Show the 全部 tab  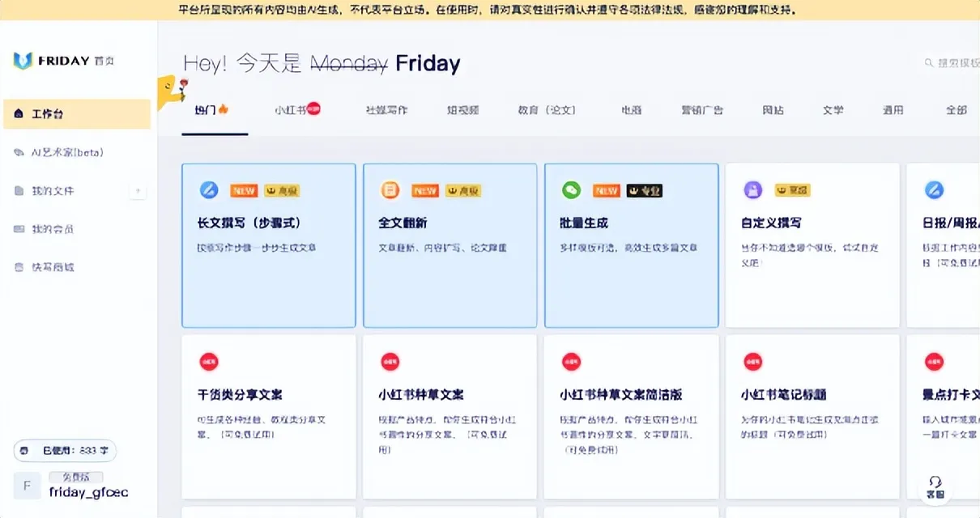pos(957,110)
